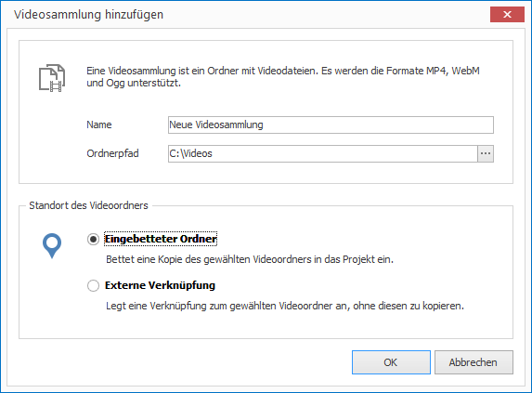Cancel with the Abbrechen button
Screen dimensions: 532x393
click(474, 362)
